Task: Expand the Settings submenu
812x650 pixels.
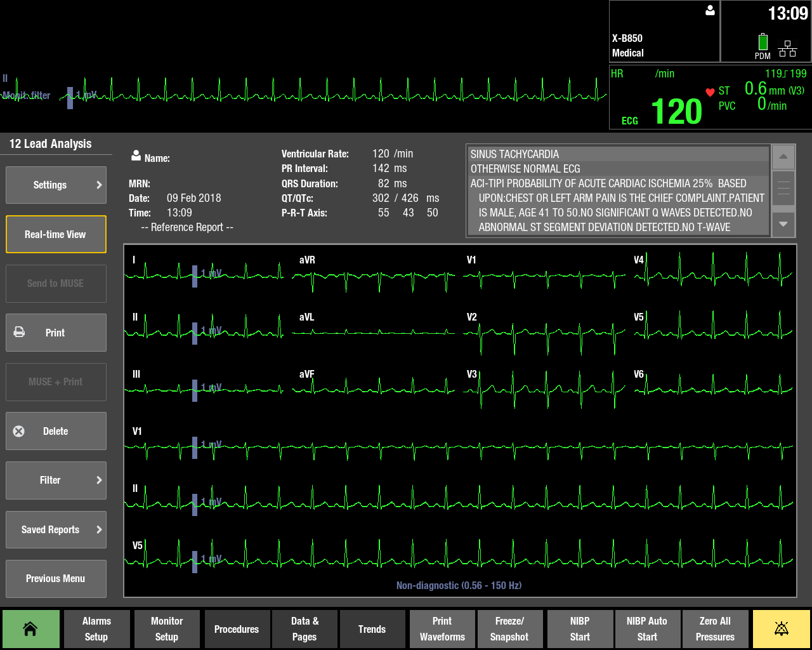Action: tap(56, 185)
